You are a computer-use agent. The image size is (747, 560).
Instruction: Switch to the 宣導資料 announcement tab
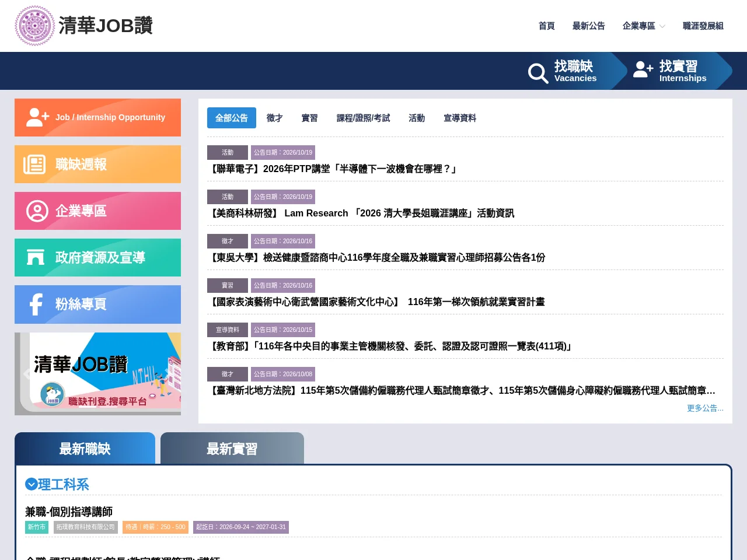click(x=460, y=118)
